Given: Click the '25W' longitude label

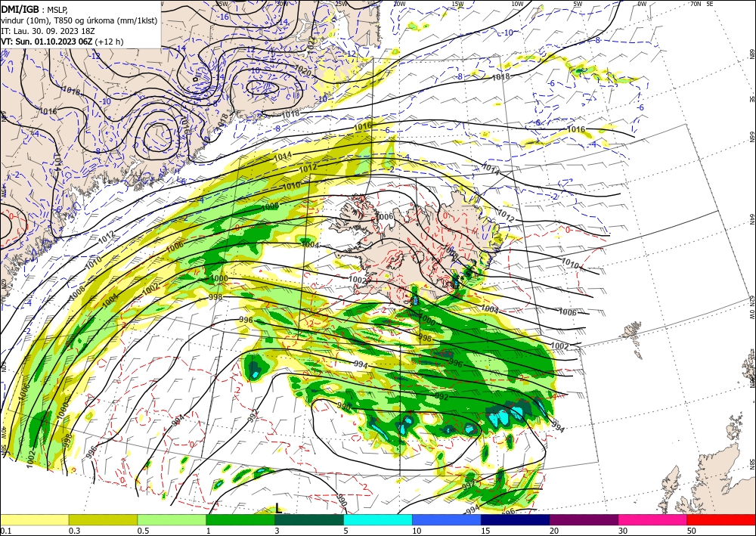Looking at the screenshot, I should point(341,4).
